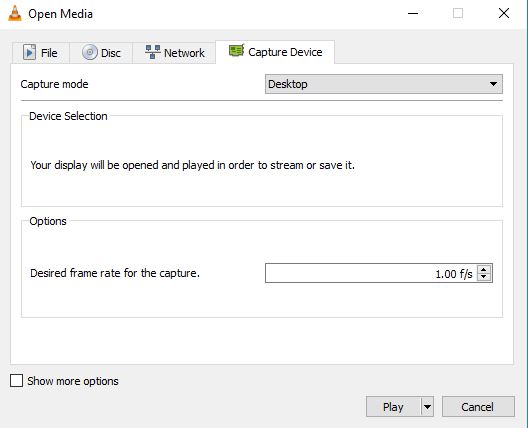528x428 pixels.
Task: Switch to the File tab
Action: [41, 53]
